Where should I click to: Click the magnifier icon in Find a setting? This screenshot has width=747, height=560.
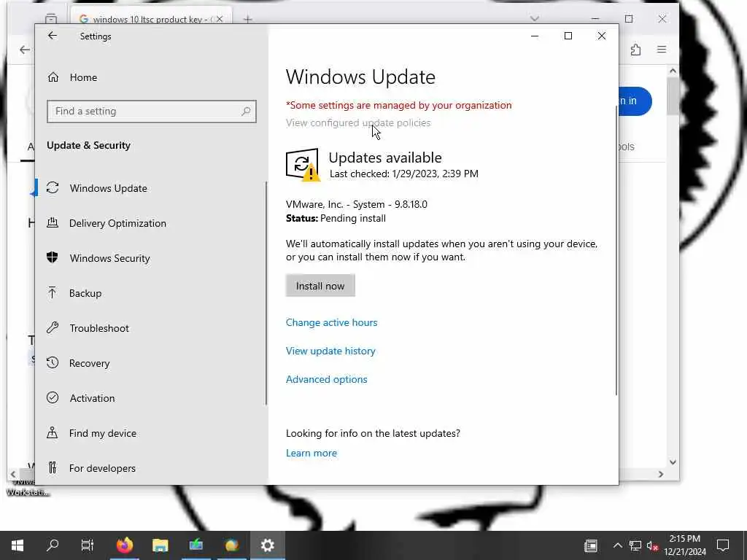[246, 112]
